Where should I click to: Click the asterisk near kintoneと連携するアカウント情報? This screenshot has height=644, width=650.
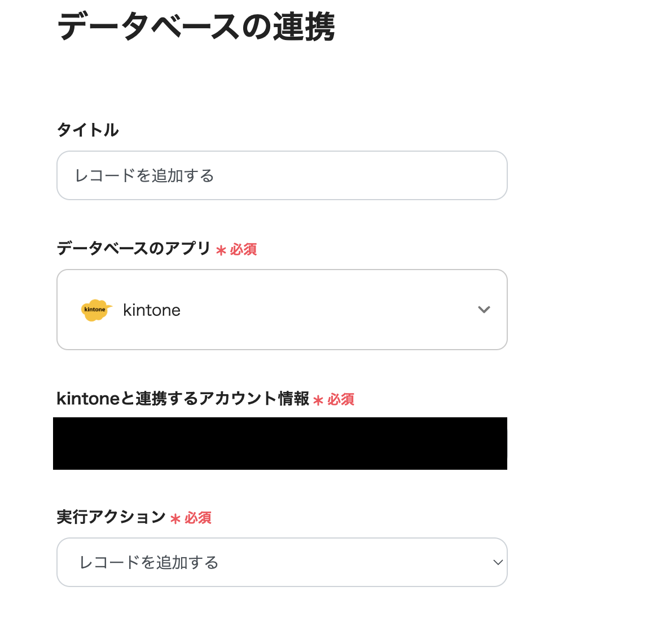click(x=319, y=400)
